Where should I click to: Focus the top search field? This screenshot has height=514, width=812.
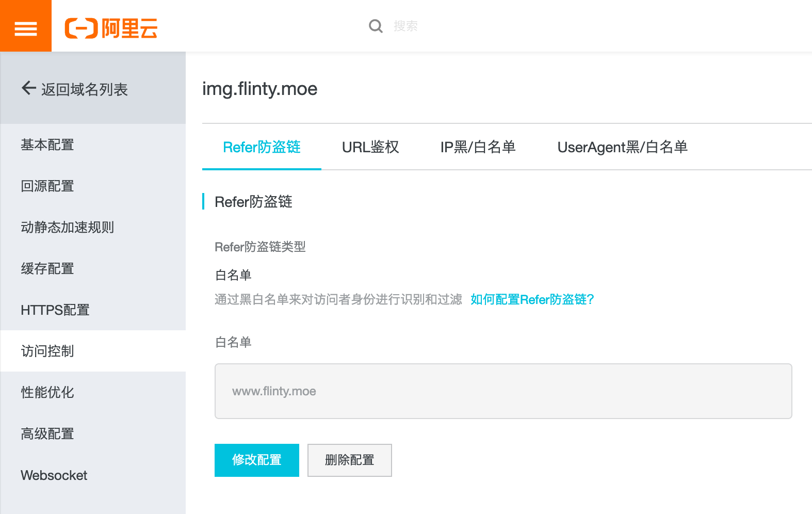tap(464, 26)
